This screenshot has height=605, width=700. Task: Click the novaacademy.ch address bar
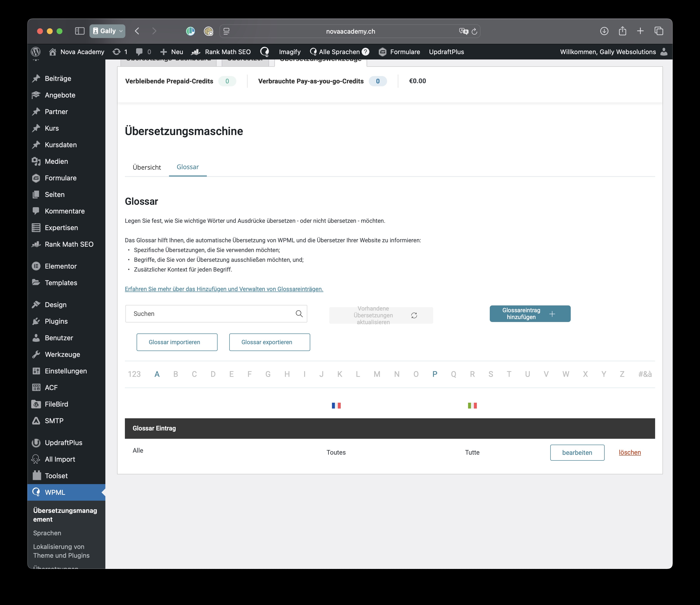tap(350, 31)
